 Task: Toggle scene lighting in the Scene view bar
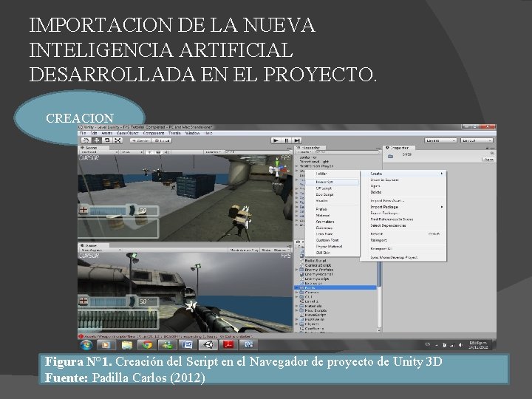click(x=150, y=152)
